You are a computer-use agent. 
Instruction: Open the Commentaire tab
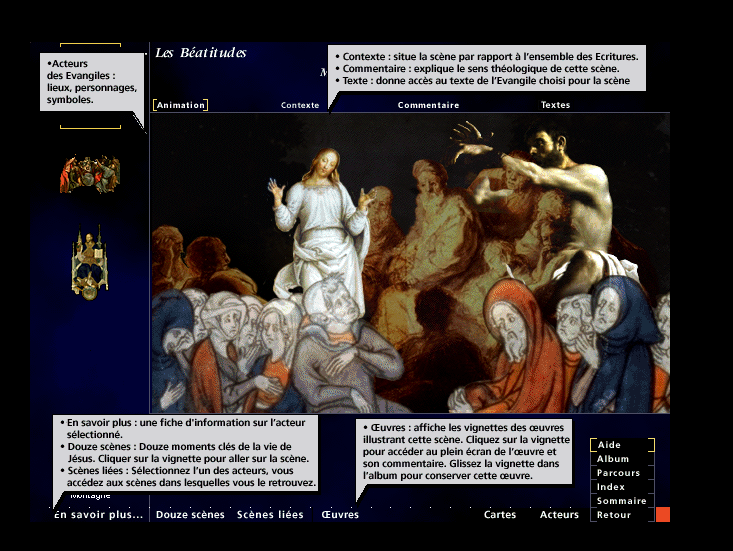(428, 105)
